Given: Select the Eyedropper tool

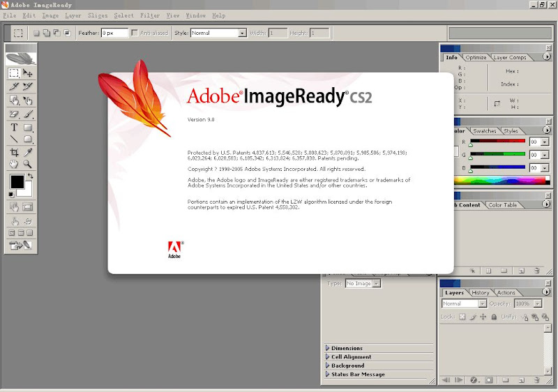Looking at the screenshot, I should pos(28,152).
